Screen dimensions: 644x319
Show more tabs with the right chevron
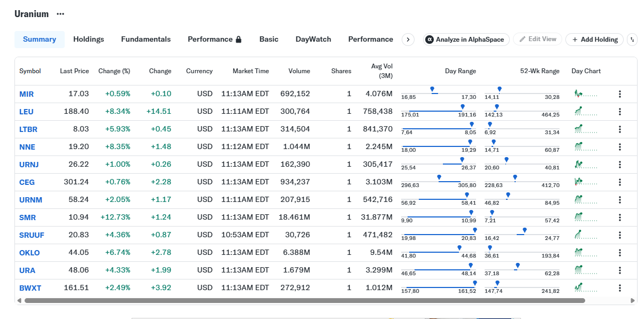coord(408,40)
